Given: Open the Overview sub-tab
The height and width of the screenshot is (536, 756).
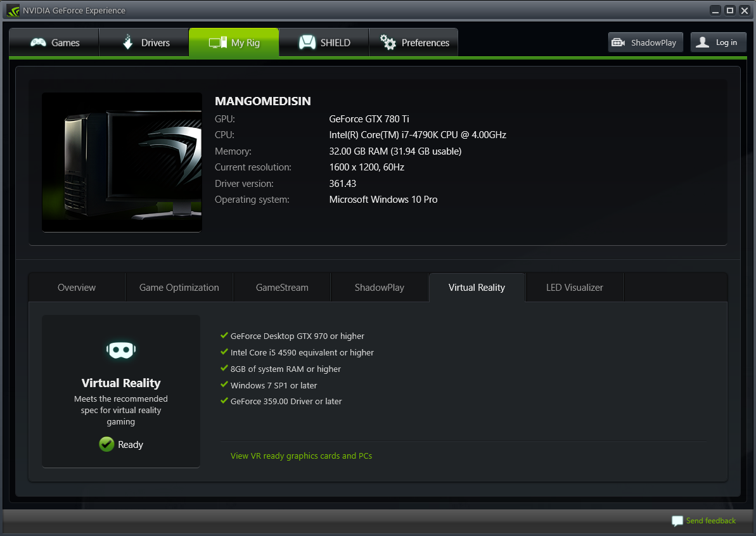Looking at the screenshot, I should coord(77,287).
